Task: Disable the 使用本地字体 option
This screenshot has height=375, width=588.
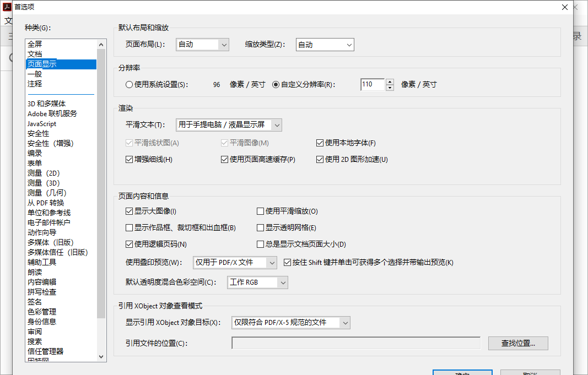Action: tap(320, 143)
